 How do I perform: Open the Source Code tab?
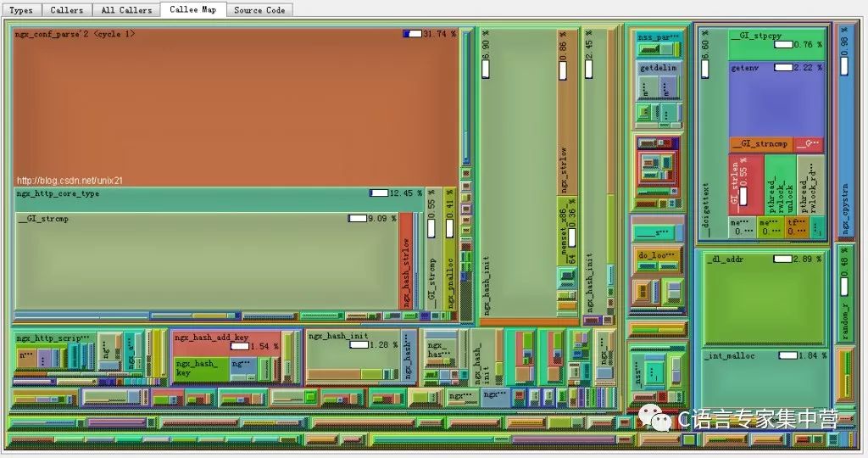point(259,10)
